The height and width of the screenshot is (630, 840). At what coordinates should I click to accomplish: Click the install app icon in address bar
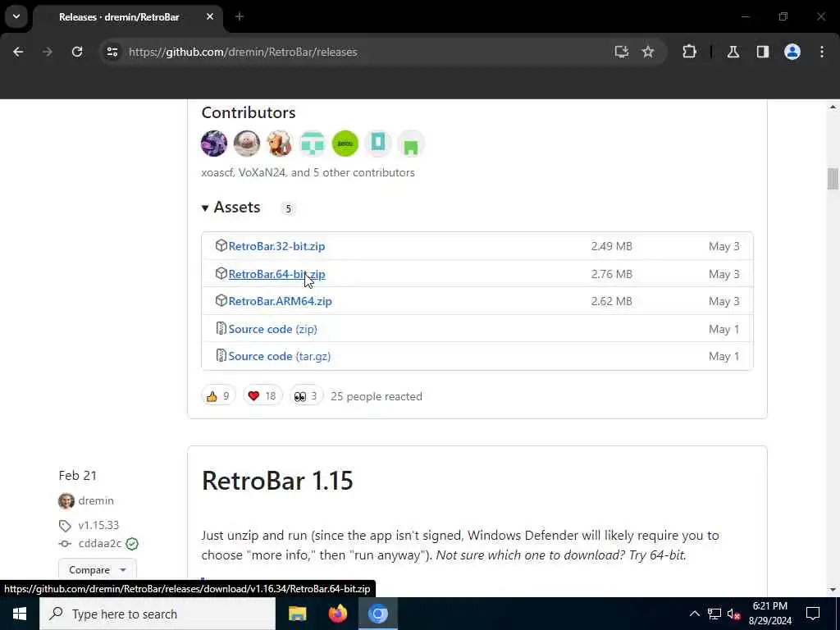click(622, 52)
